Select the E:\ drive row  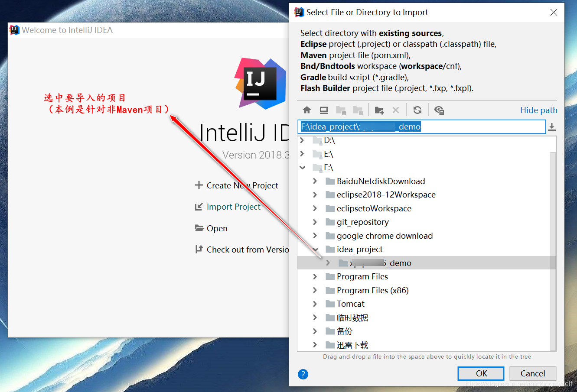tap(424, 154)
